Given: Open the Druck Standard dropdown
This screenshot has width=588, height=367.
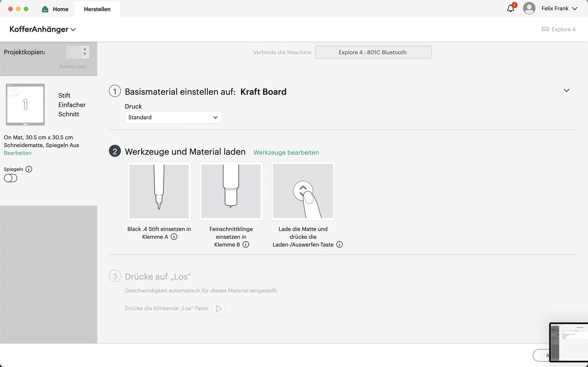Looking at the screenshot, I should pyautogui.click(x=173, y=117).
